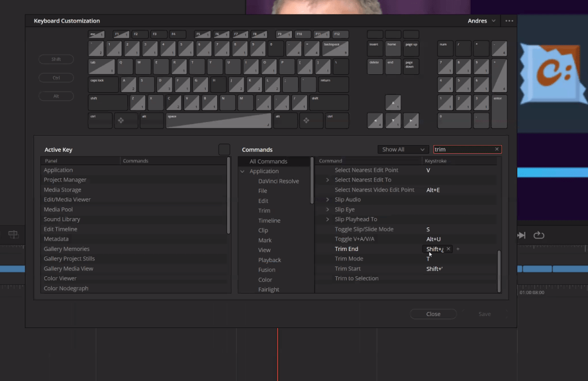Image resolution: width=588 pixels, height=381 pixels.
Task: Toggle the Shift modifier button
Action: tap(56, 59)
